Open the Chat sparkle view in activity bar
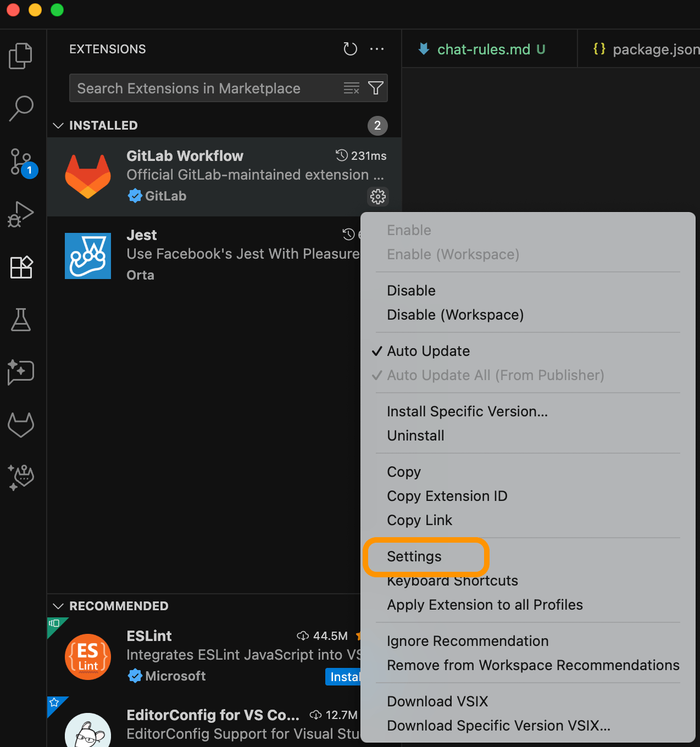The width and height of the screenshot is (700, 747). click(x=21, y=372)
